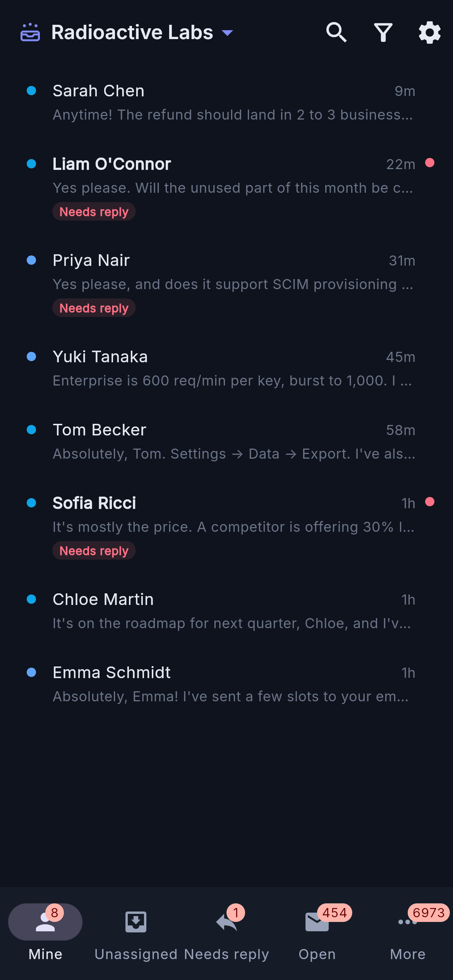453x980 pixels.
Task: Click Needs reply tag under Sofia Ricci
Action: pos(94,551)
